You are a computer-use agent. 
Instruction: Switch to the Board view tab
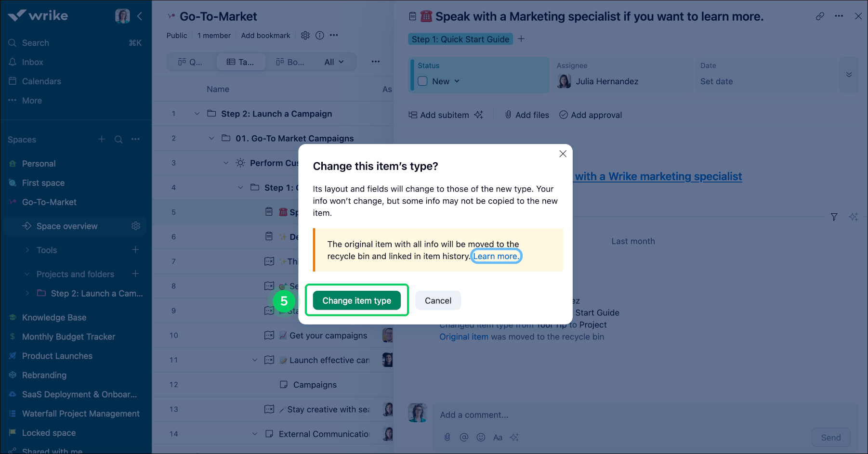click(289, 62)
